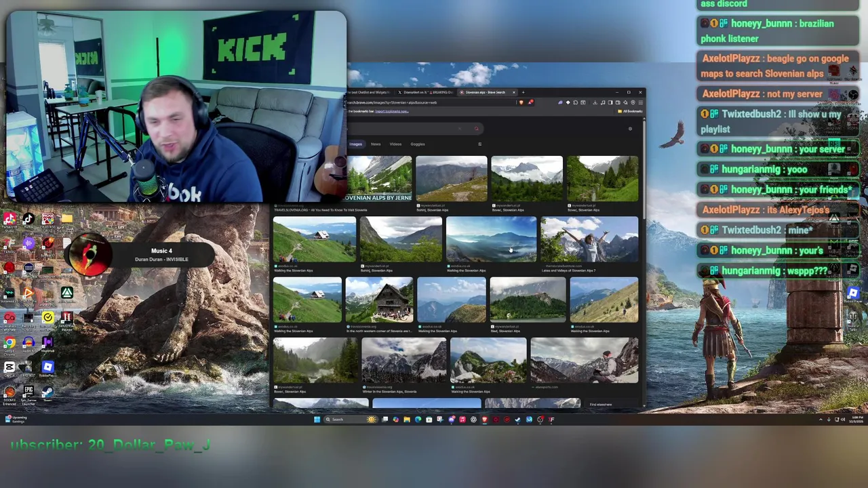The width and height of the screenshot is (868, 488).
Task: Open the image filter icon beside Goggles
Action: pos(479,144)
